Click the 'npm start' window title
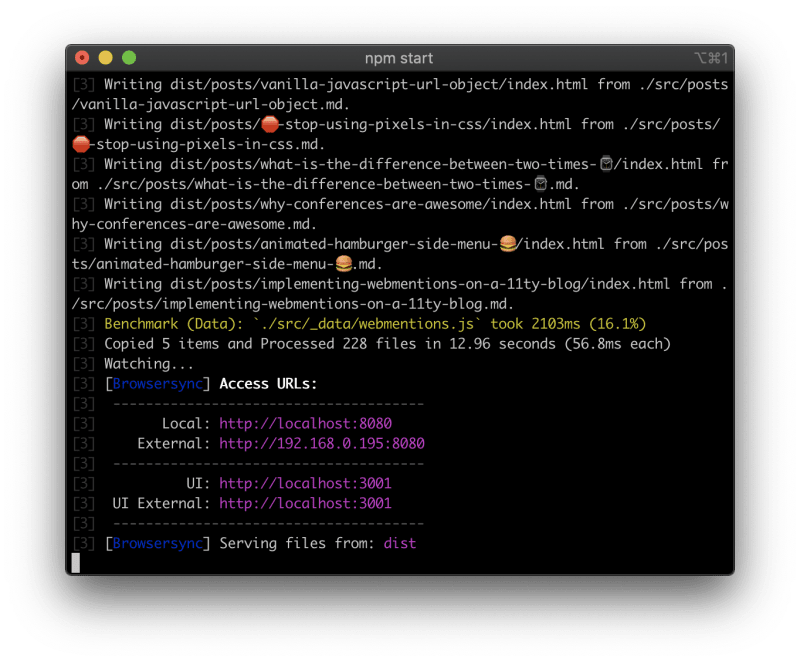Image resolution: width=800 pixels, height=662 pixels. (399, 59)
